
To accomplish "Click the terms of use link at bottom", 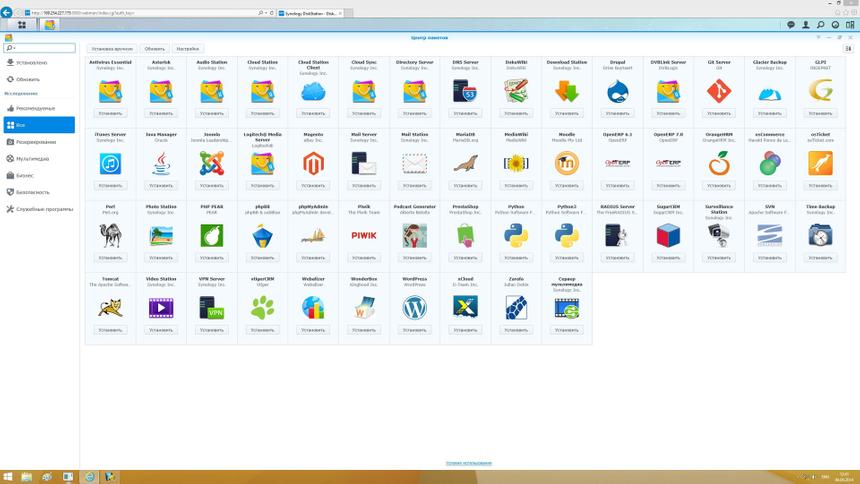I will 468,463.
